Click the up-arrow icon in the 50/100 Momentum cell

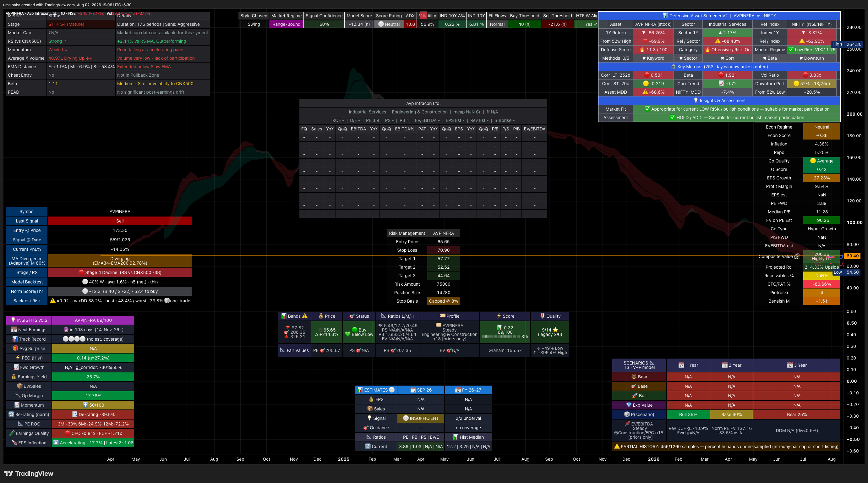85,405
